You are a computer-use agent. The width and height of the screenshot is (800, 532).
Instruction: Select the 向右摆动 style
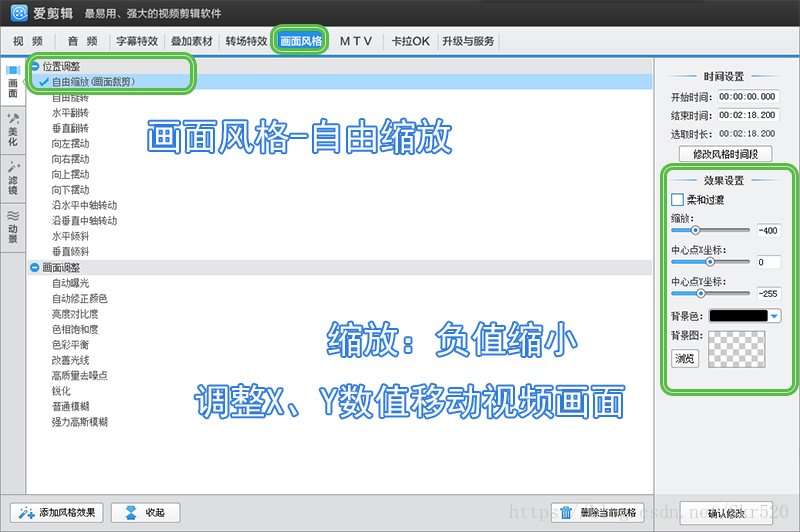point(70,159)
